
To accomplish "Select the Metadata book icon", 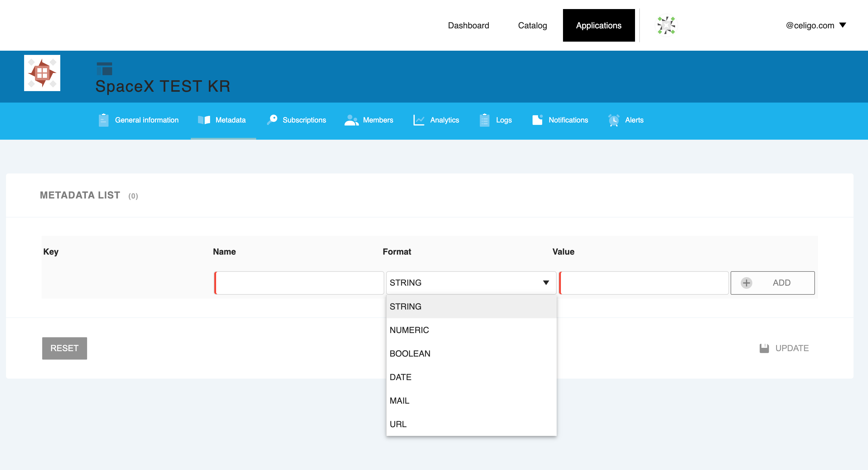I will (x=204, y=120).
